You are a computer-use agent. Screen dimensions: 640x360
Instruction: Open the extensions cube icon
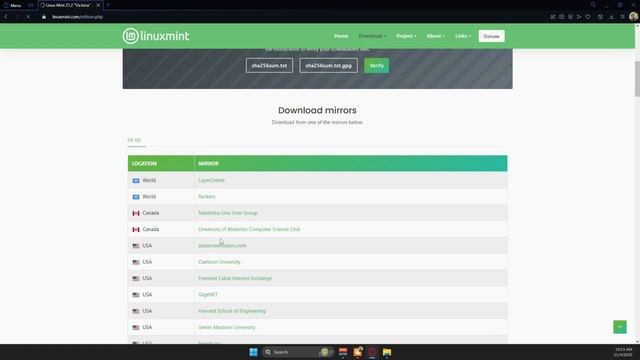[600, 17]
